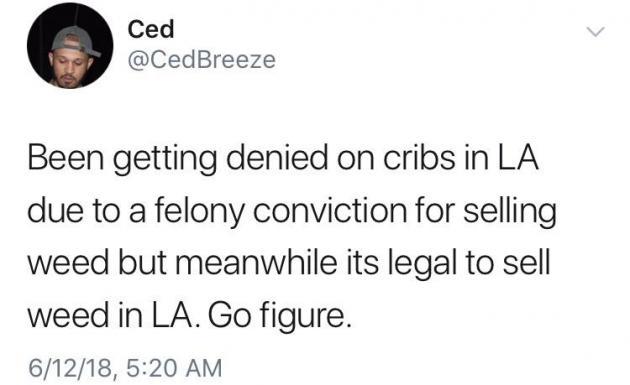Click "due to a" on second line

(x=87, y=211)
